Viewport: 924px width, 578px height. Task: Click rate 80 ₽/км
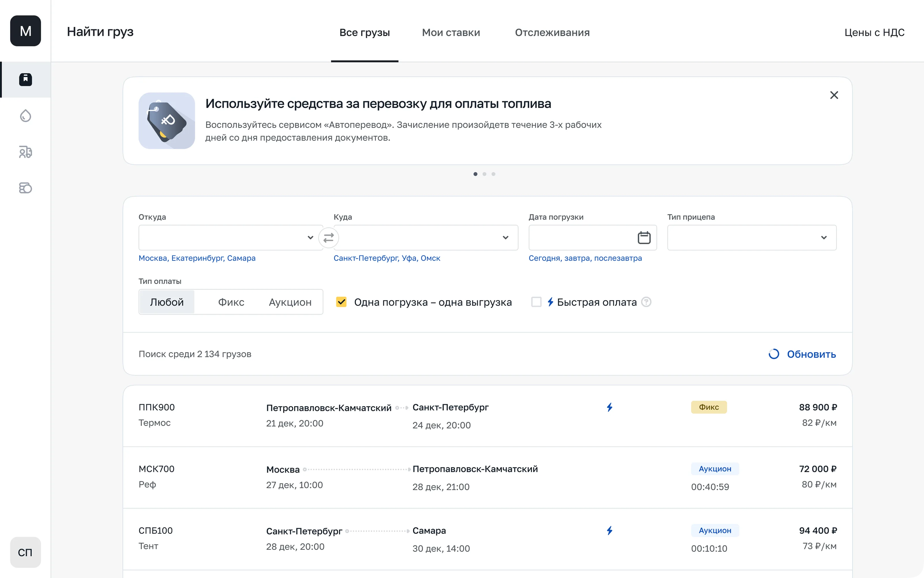(819, 484)
